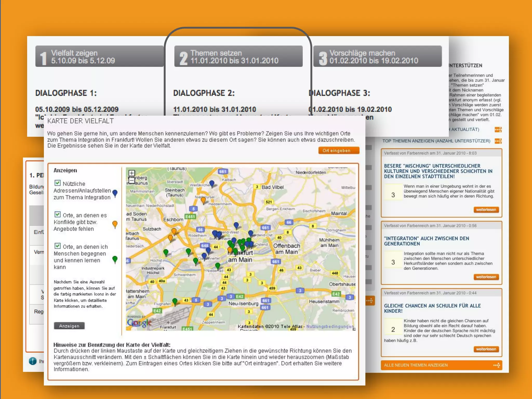Click weiterlesen under Integration zwischen Generationen
This screenshot has width=532, height=399.
486,277
